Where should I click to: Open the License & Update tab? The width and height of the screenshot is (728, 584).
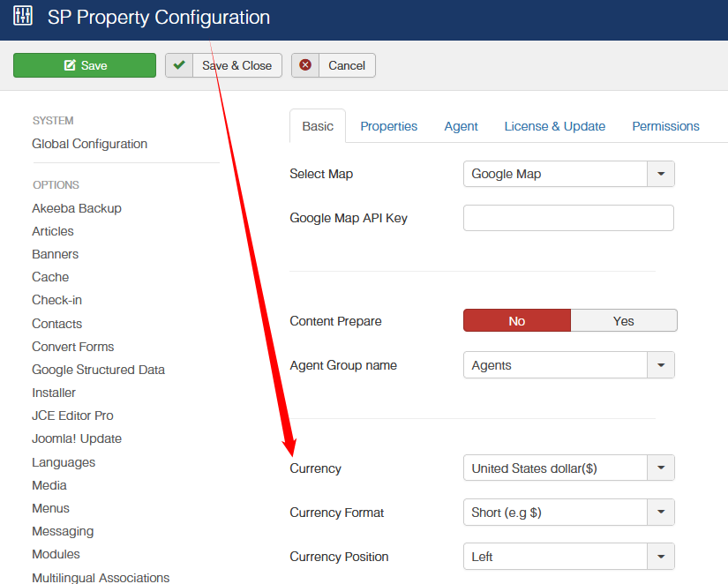[554, 126]
